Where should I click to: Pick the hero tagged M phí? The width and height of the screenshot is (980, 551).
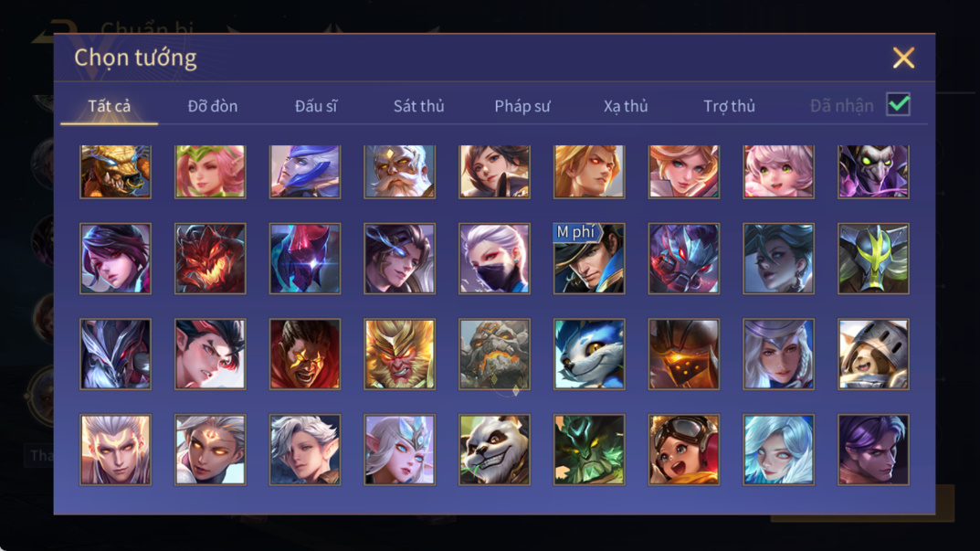click(x=589, y=259)
